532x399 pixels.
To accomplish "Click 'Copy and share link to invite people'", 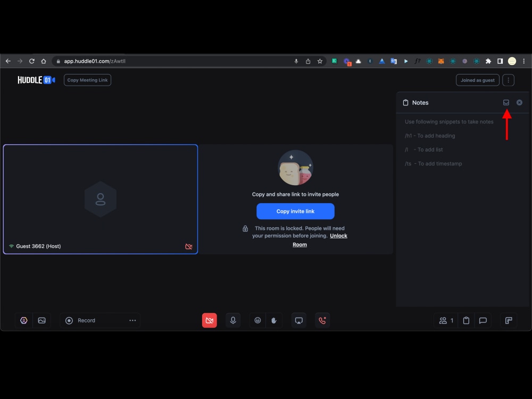I will click(x=295, y=194).
